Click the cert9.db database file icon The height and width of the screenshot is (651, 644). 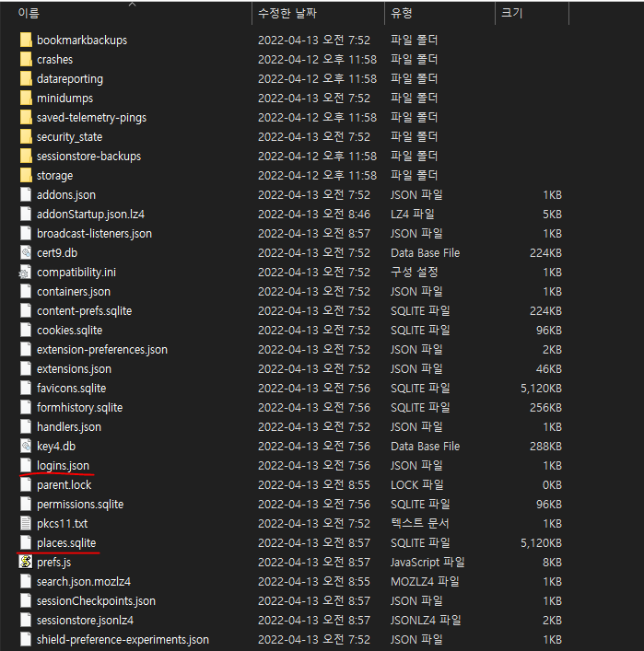(26, 253)
